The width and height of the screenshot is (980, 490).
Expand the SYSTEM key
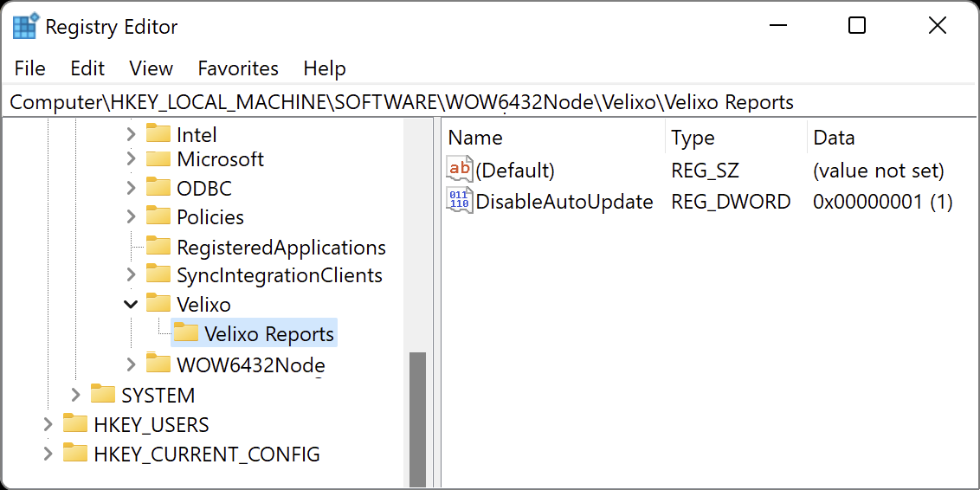(75, 395)
